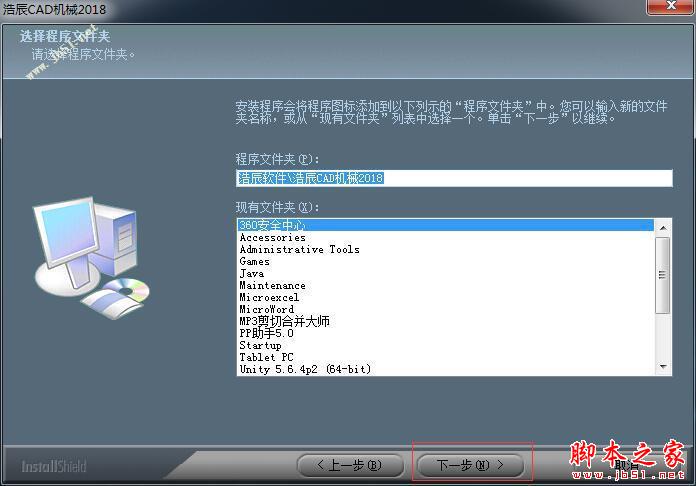The height and width of the screenshot is (486, 696).
Task: Choose Maintenance from existing folders
Action: (x=272, y=286)
